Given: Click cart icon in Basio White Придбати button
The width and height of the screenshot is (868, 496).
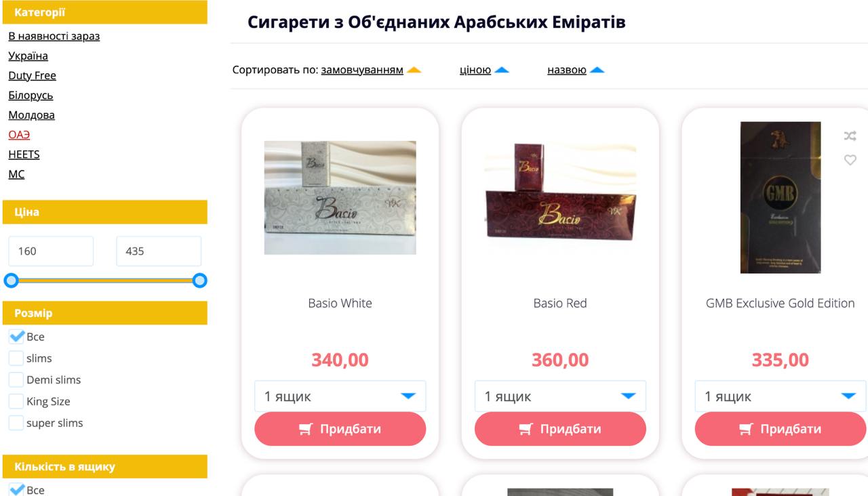Looking at the screenshot, I should tap(306, 429).
